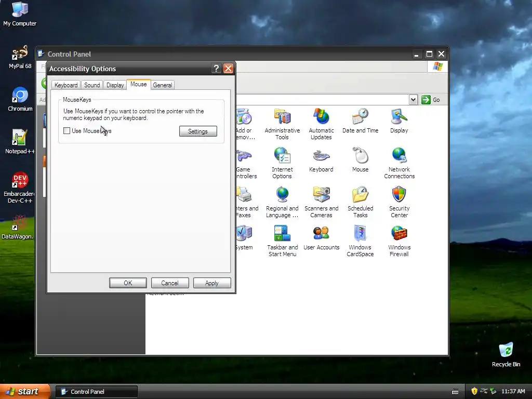532x399 pixels.
Task: Switch to the Sound tab
Action: 92,85
